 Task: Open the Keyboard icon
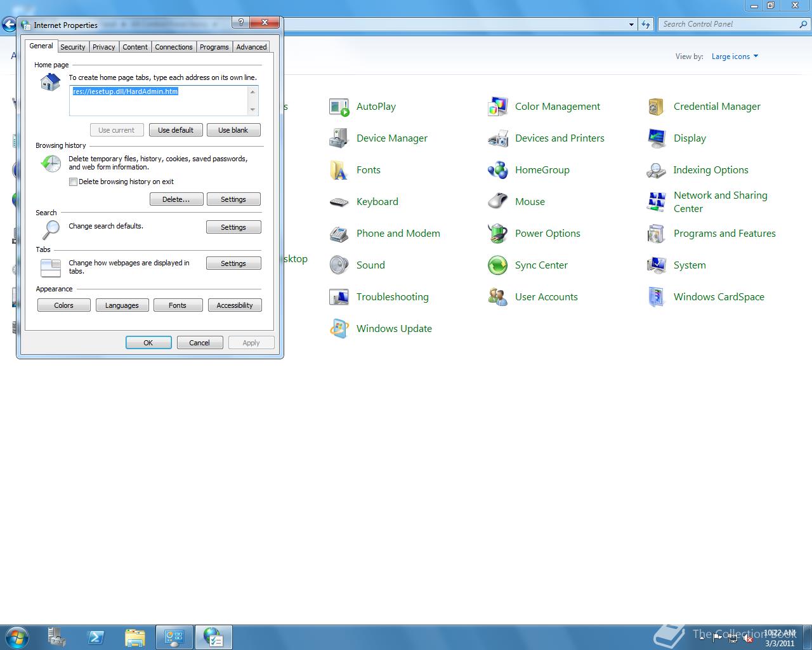point(339,202)
